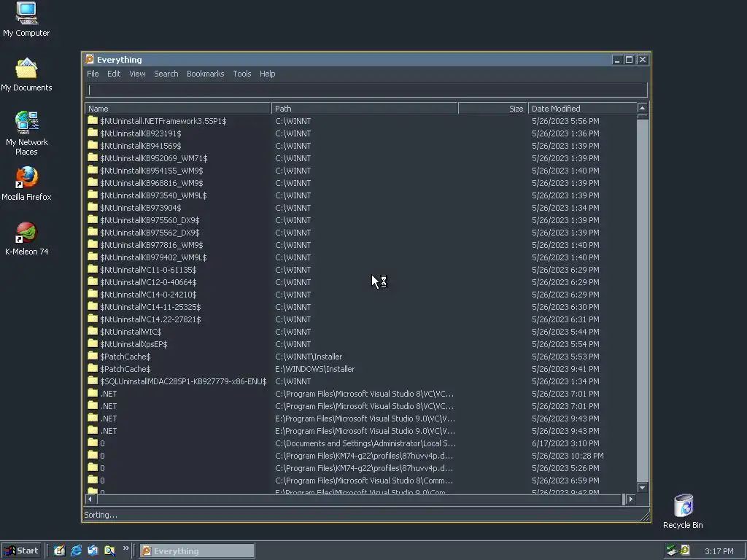Click path E:\WINDOWS\Installer of $PatchCache$
Image resolution: width=747 pixels, height=560 pixels.
pyautogui.click(x=315, y=368)
